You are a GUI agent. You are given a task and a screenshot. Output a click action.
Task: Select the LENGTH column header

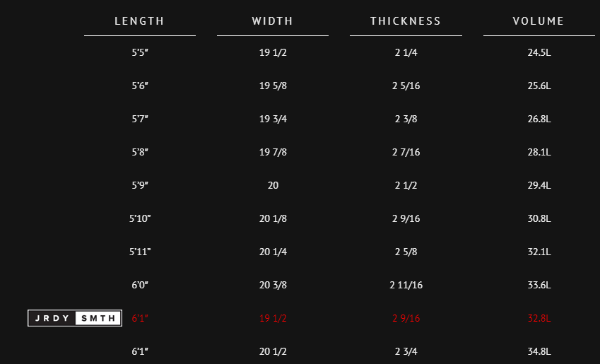pos(140,21)
